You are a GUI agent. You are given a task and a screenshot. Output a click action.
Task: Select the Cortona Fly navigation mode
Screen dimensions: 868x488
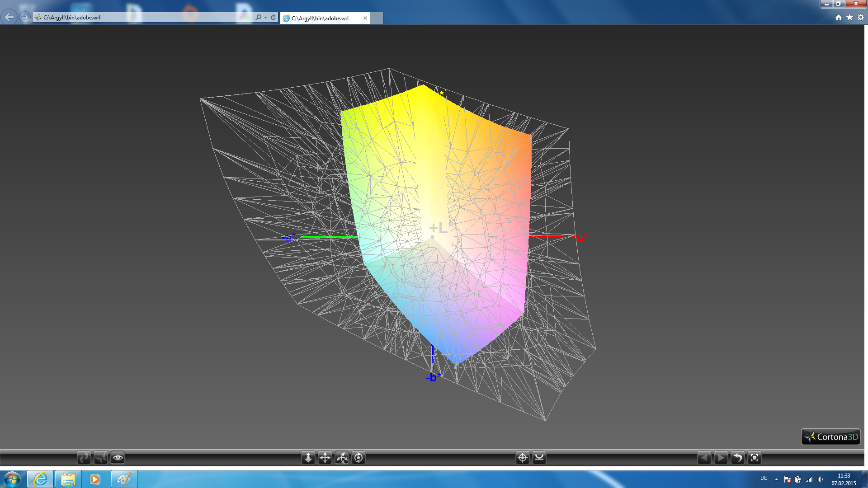(101, 458)
